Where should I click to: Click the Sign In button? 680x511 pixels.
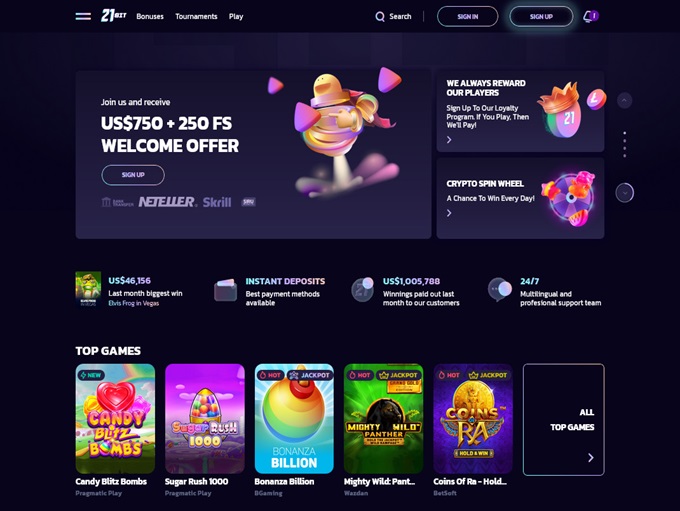tap(468, 16)
